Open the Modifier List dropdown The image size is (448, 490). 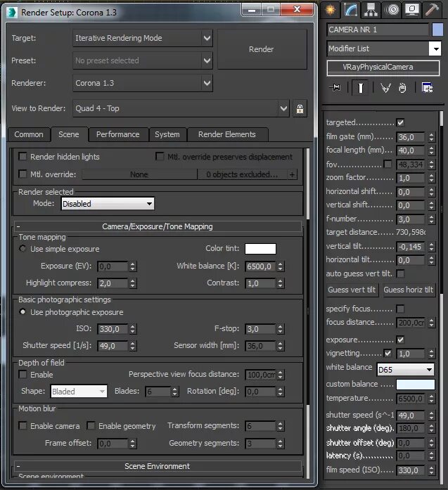[x=384, y=49]
